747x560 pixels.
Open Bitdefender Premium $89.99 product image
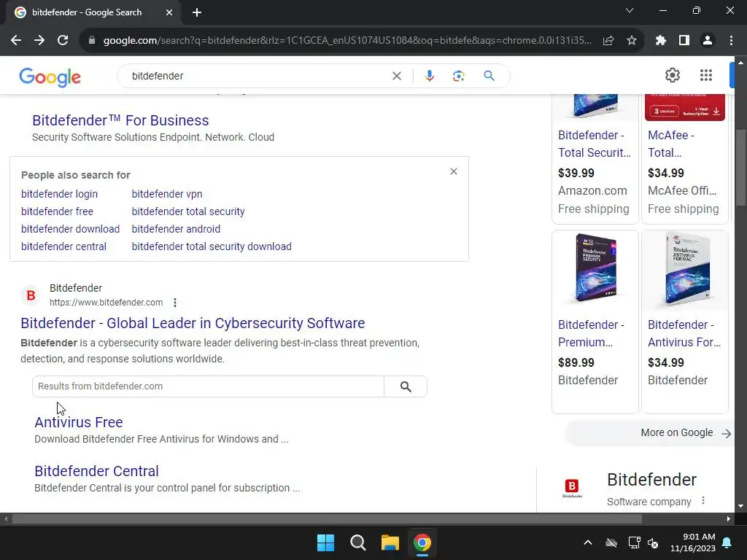coord(595,270)
